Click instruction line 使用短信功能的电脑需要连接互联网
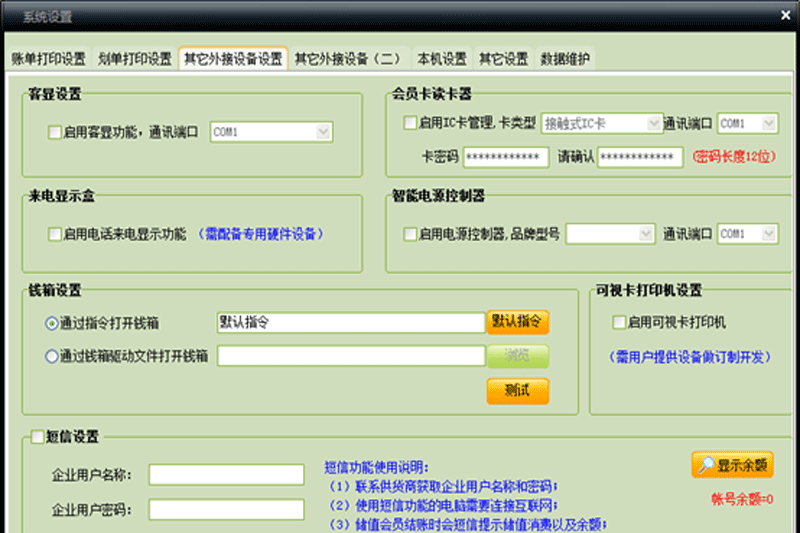This screenshot has height=533, width=800. [443, 505]
